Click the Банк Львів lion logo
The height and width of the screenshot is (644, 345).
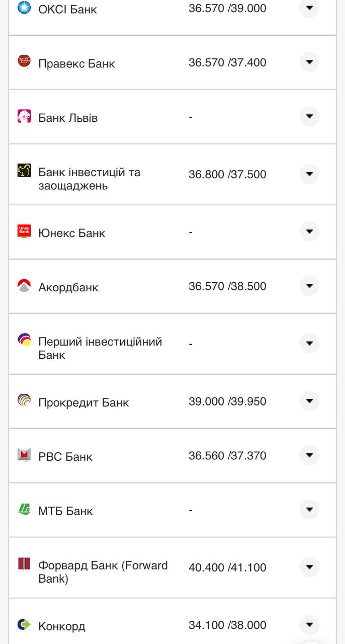coord(24,116)
